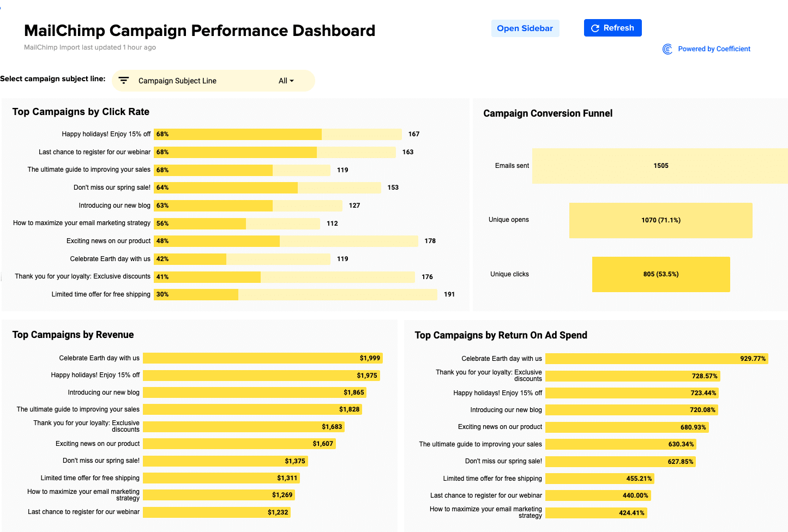
Task: Open the All dropdown in the filter
Action: 286,81
